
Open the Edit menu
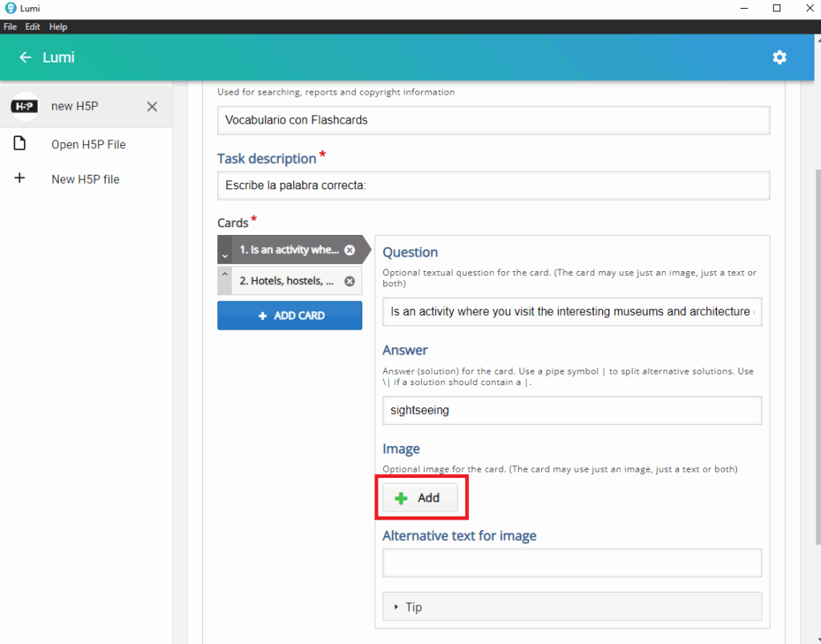click(x=33, y=26)
